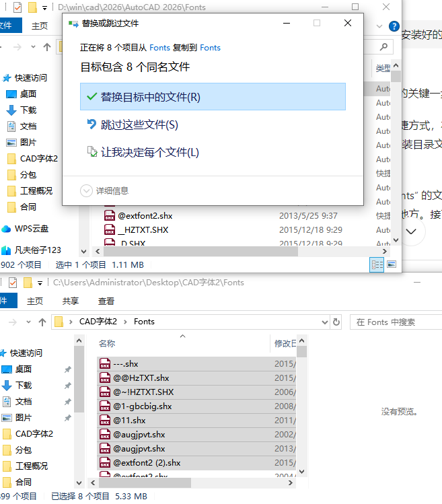Open the help icon in top Explorer window
The width and height of the screenshot is (442, 504).
(394, 26)
